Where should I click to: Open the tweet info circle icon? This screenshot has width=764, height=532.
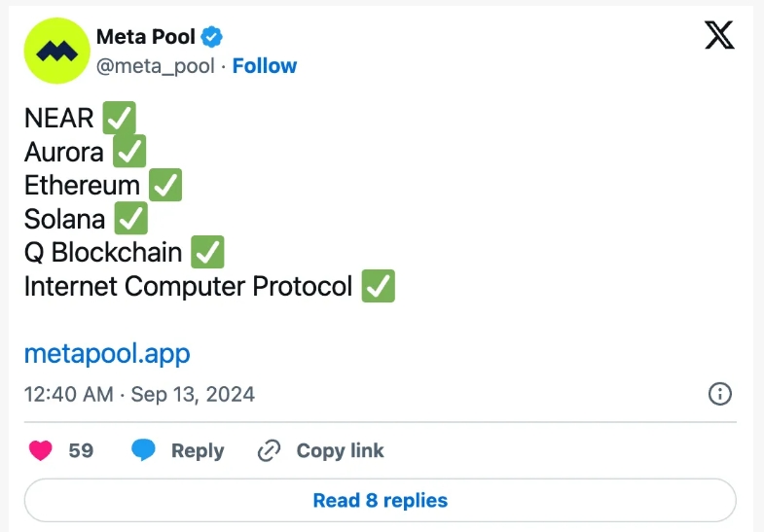click(719, 393)
